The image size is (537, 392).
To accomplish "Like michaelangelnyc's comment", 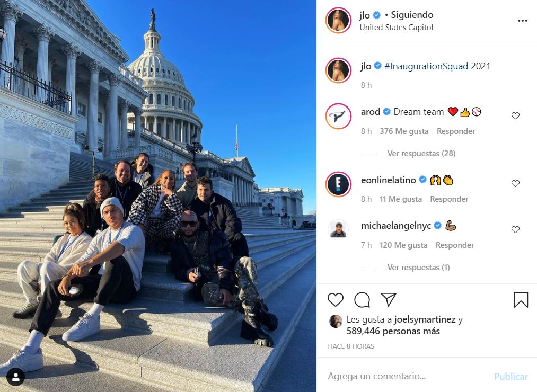I will click(515, 229).
